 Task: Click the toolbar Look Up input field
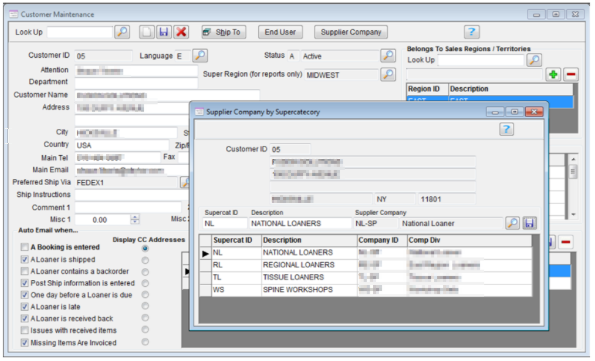pyautogui.click(x=80, y=32)
